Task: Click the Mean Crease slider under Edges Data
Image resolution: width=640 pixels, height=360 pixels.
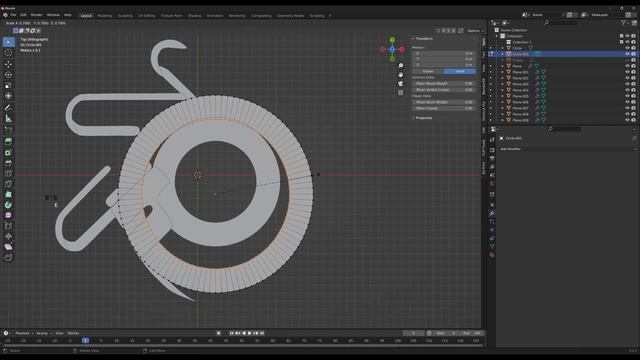Action: [444, 109]
